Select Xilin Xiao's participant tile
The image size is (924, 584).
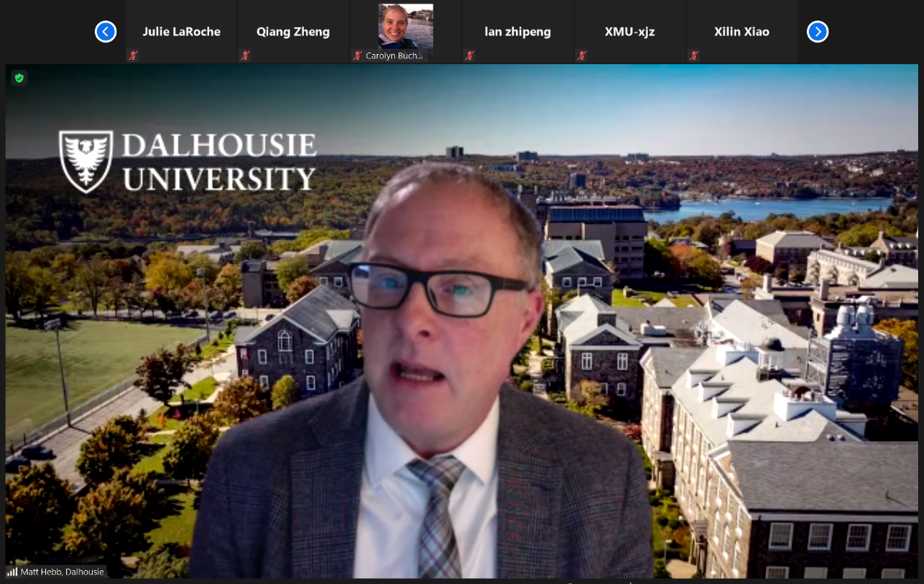click(742, 31)
